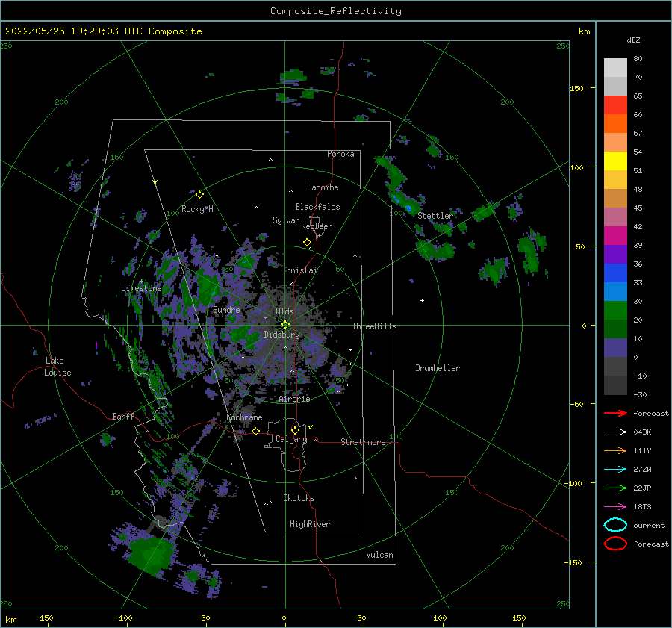This screenshot has width=672, height=628.
Task: Click the orange 111V arrow icon
Action: click(615, 450)
